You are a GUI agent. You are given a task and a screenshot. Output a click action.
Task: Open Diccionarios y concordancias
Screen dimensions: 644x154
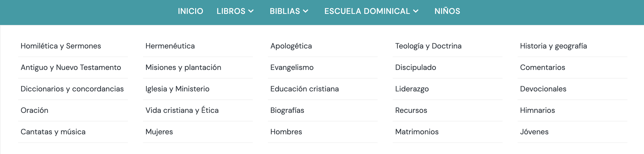click(x=72, y=89)
